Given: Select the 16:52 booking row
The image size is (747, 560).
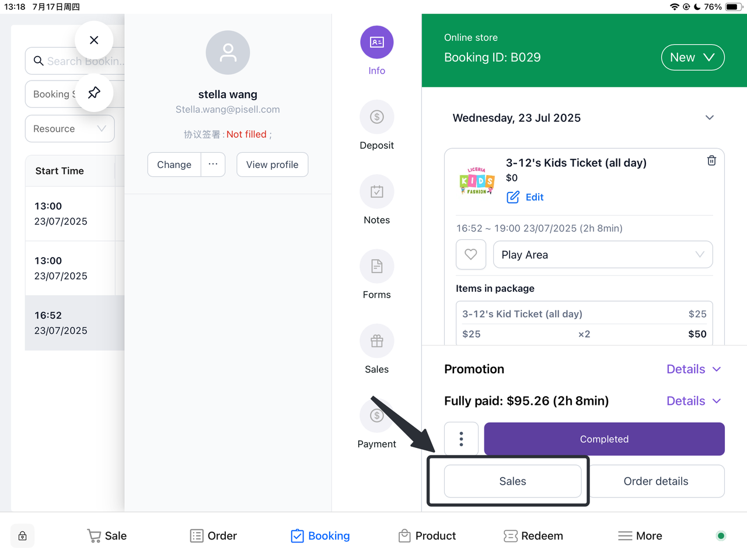Looking at the screenshot, I should click(74, 323).
